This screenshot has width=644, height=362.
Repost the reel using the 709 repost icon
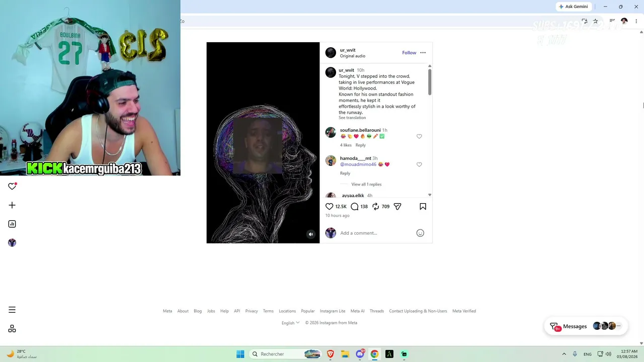point(376,207)
